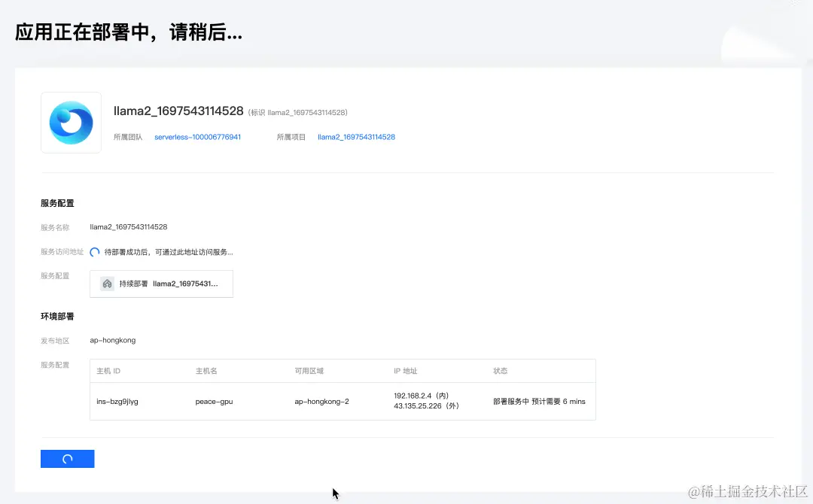Click the IP 地址 column header
Viewport: 813px width, 504px height.
click(x=406, y=371)
